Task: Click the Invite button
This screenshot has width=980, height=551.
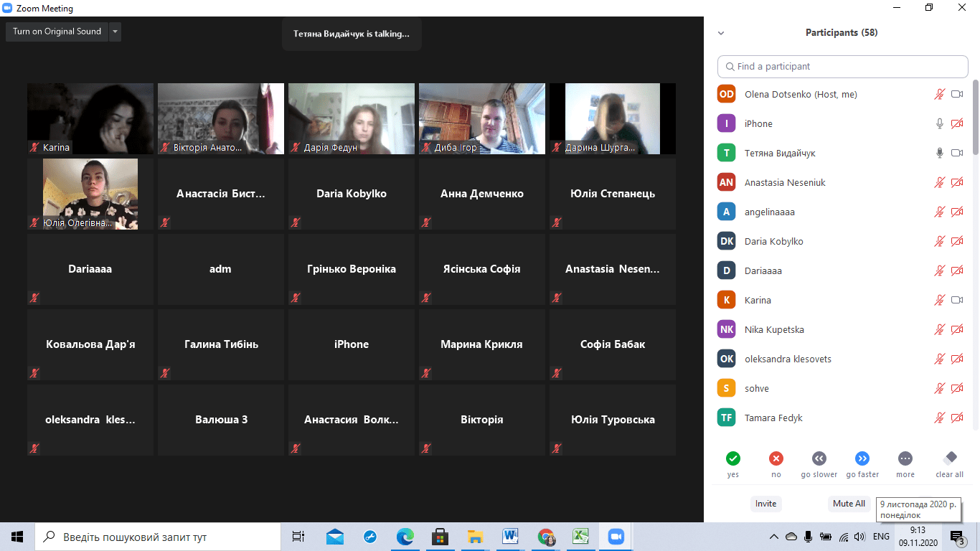Action: point(765,504)
